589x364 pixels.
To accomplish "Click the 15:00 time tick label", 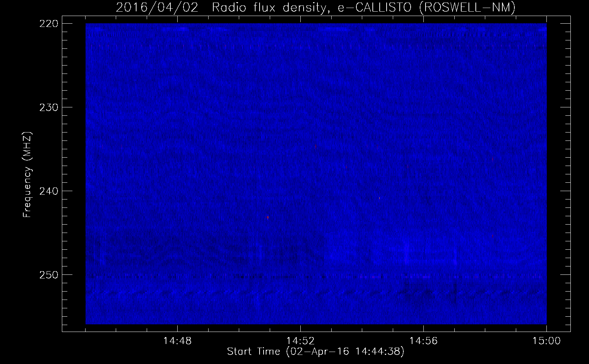I will coord(546,341).
